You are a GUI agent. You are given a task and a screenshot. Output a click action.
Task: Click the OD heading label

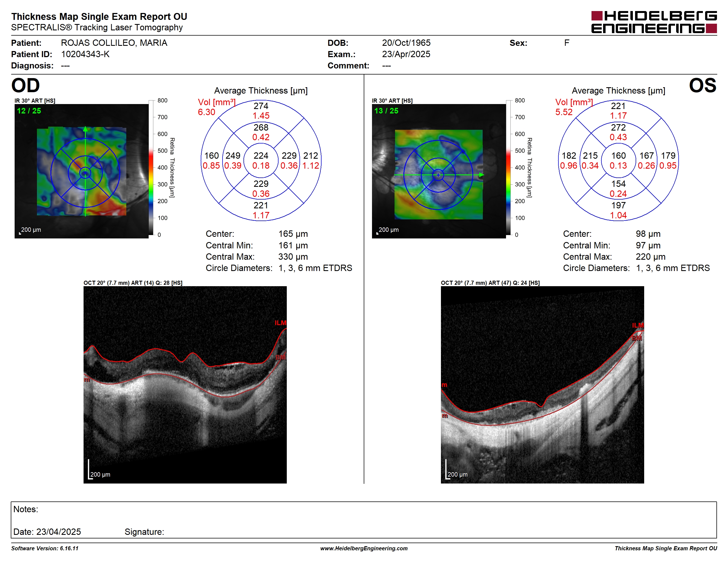[26, 85]
